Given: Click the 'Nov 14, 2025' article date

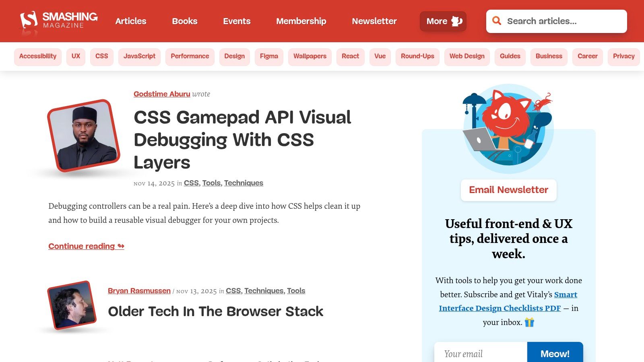Looking at the screenshot, I should (154, 183).
